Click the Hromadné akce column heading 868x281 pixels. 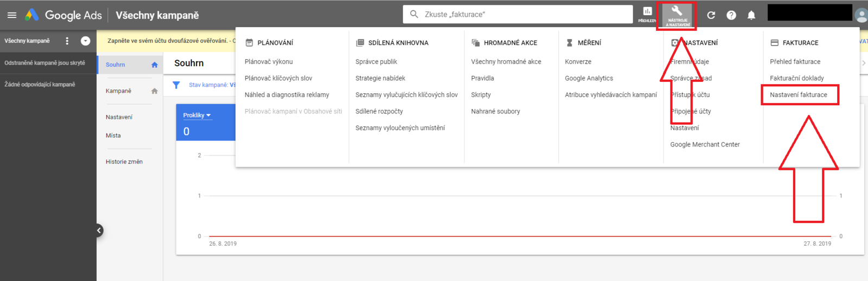coord(510,43)
